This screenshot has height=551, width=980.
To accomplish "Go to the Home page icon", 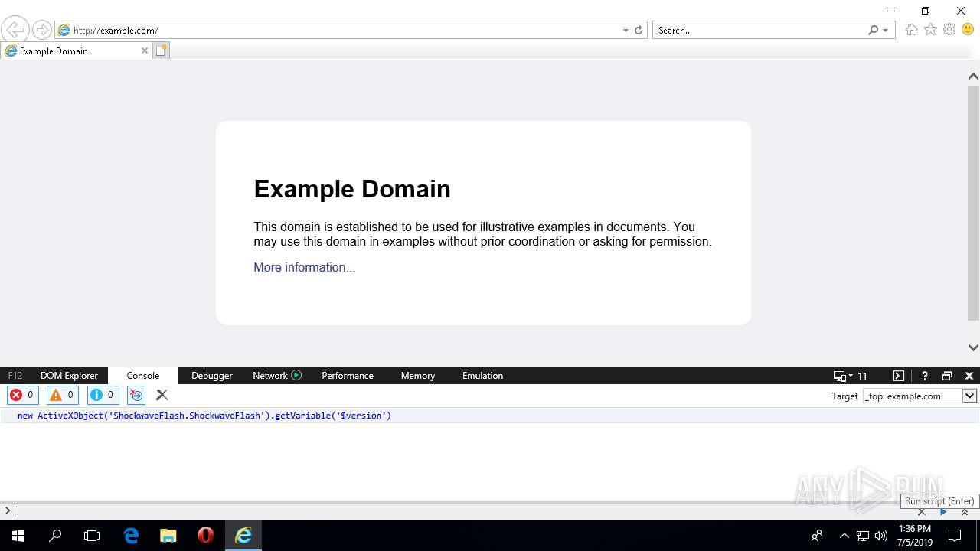I will pos(911,30).
